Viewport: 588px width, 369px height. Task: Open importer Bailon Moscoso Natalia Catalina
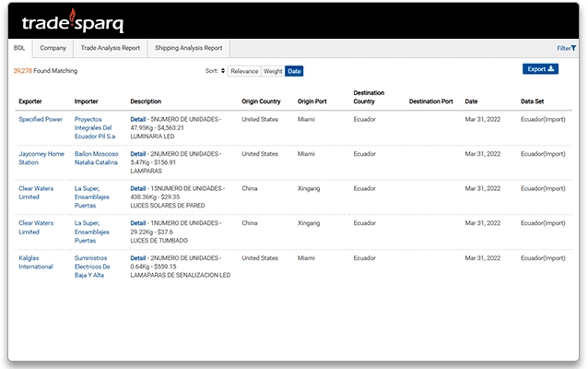coord(96,158)
